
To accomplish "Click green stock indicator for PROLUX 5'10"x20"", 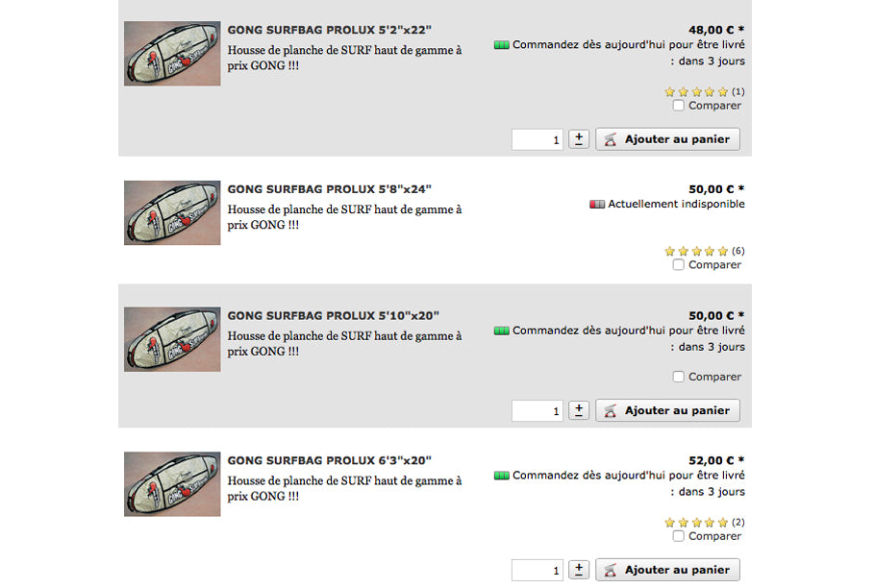I will click(501, 331).
